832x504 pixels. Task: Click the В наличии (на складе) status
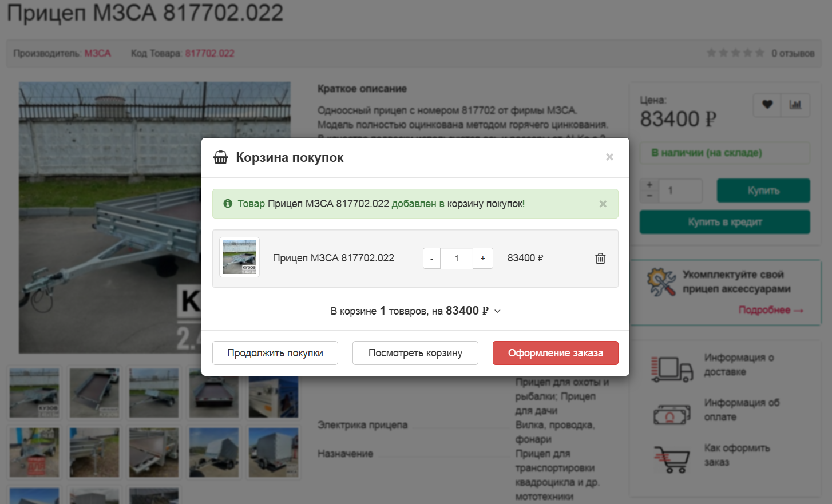pos(707,153)
